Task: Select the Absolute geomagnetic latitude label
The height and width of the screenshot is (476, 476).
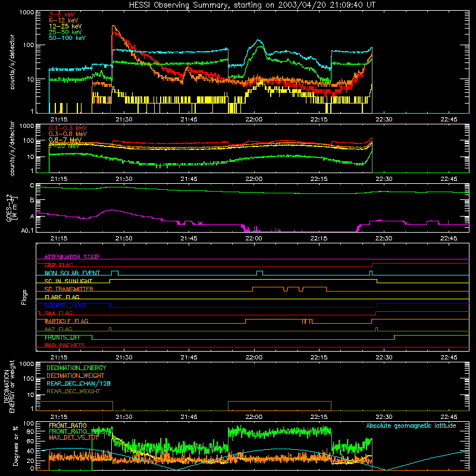Action: [411, 426]
